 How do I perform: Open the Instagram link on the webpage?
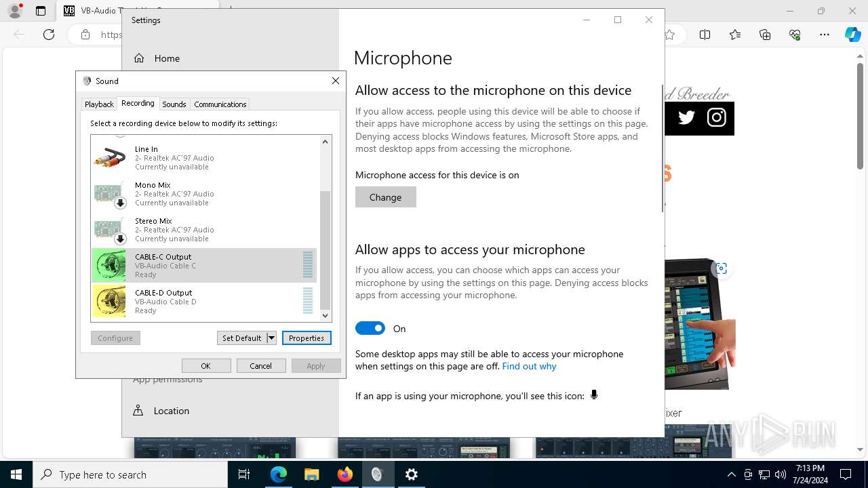(717, 118)
